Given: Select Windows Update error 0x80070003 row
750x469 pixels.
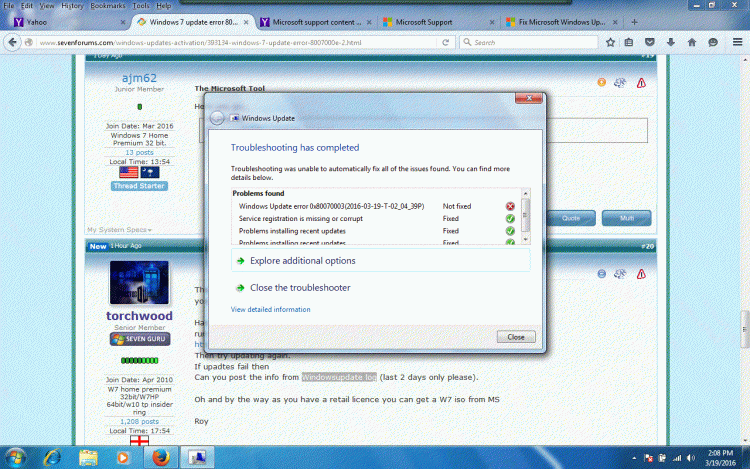Looking at the screenshot, I should (376, 206).
